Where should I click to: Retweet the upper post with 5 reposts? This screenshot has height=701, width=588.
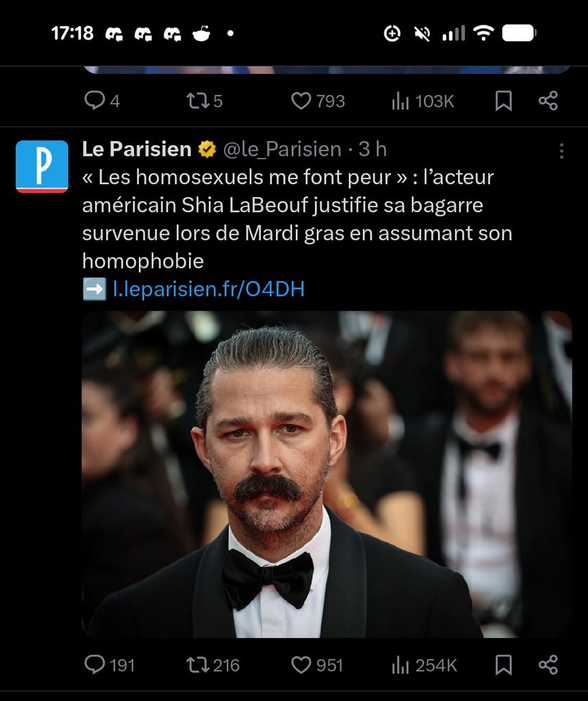coord(197,101)
